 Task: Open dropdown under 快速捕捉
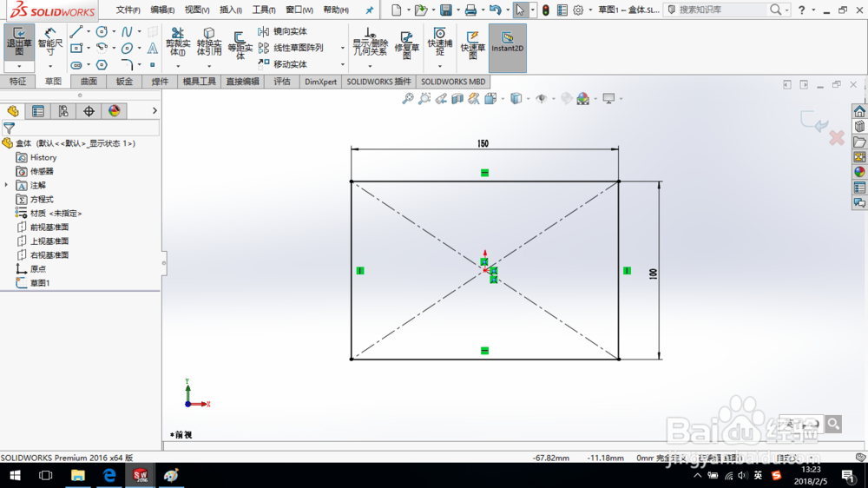click(x=439, y=67)
